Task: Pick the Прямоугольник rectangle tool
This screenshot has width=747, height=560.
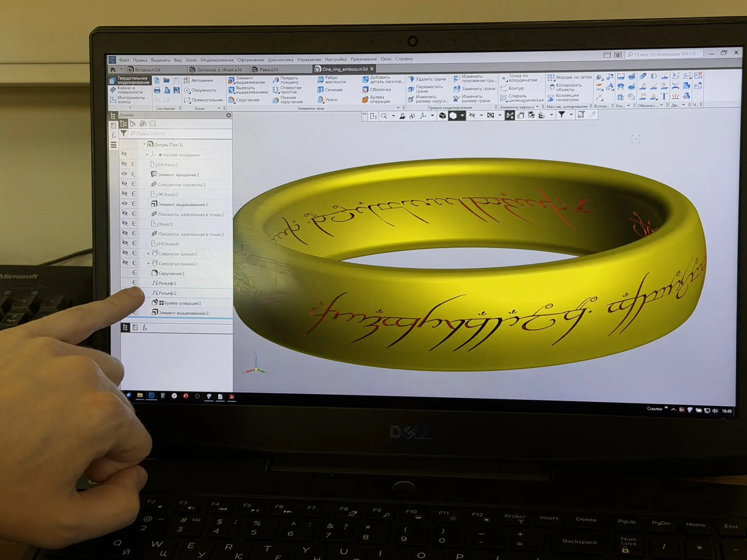Action: 203,100
